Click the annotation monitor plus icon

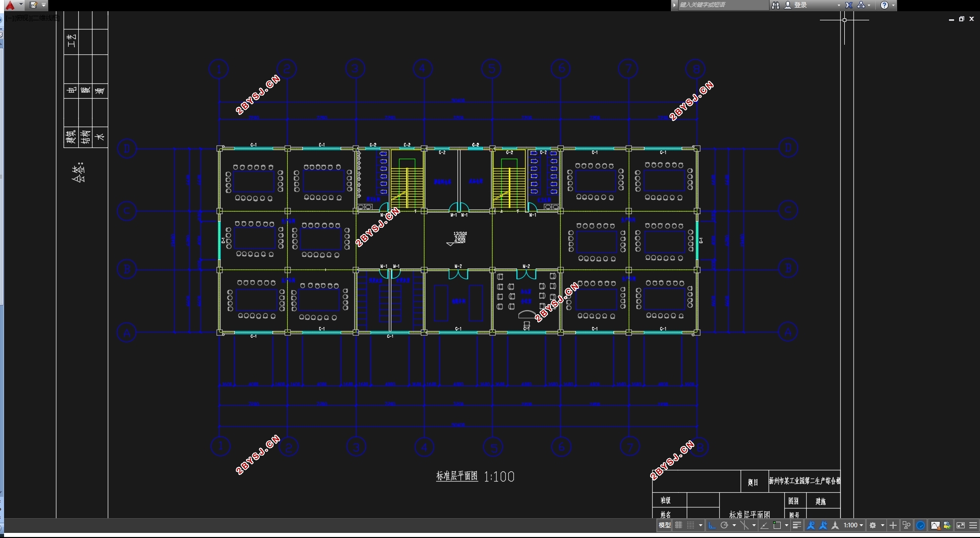pos(893,525)
